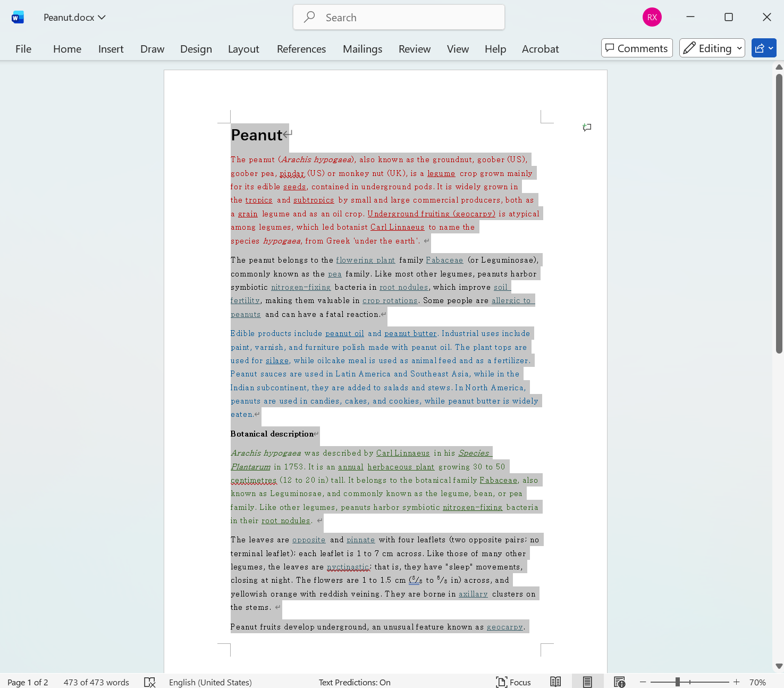
Task: Select the Web Layout view icon
Action: (619, 681)
